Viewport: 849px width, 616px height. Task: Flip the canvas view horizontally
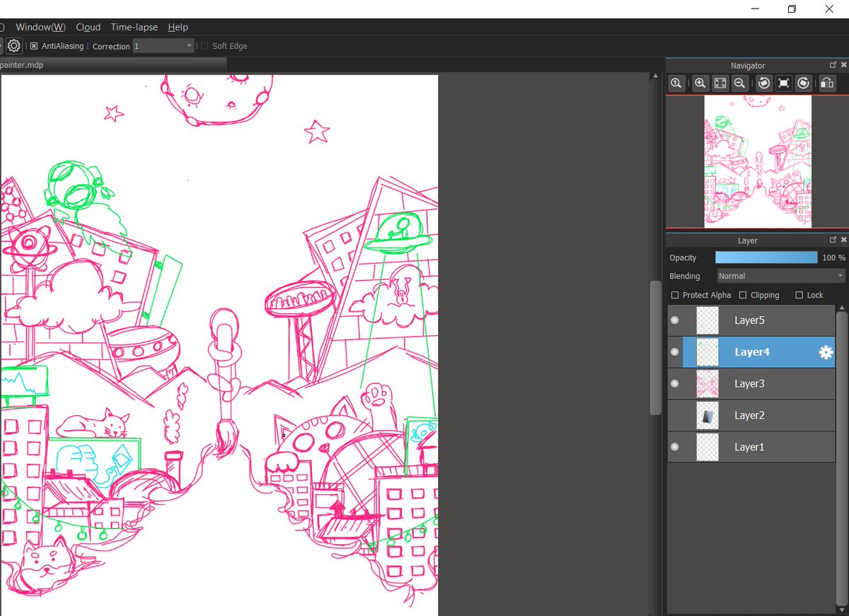click(828, 83)
